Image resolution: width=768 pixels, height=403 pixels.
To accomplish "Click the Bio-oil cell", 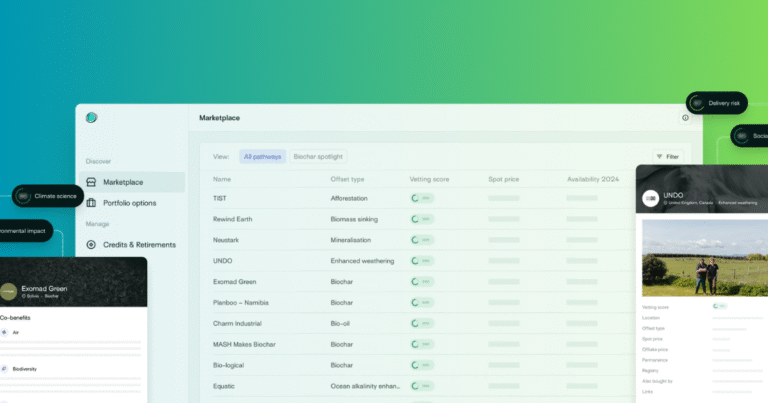I will click(x=340, y=323).
